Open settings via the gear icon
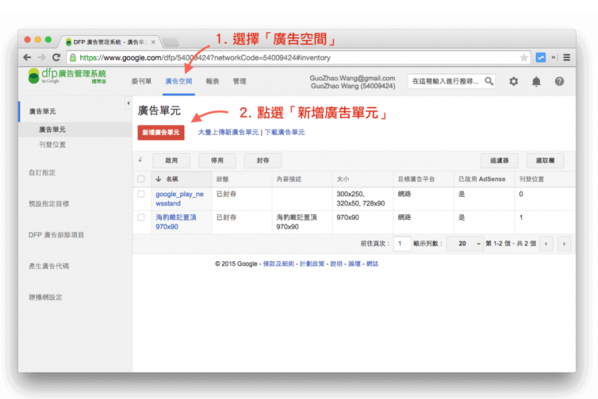598x399 pixels. (x=514, y=81)
